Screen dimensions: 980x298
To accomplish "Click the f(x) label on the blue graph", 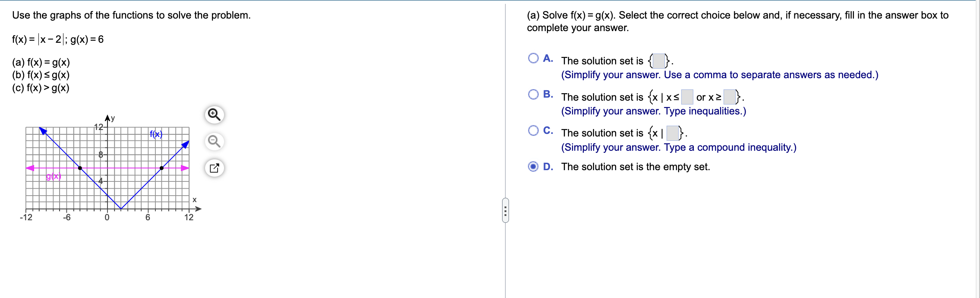I will coord(155,134).
